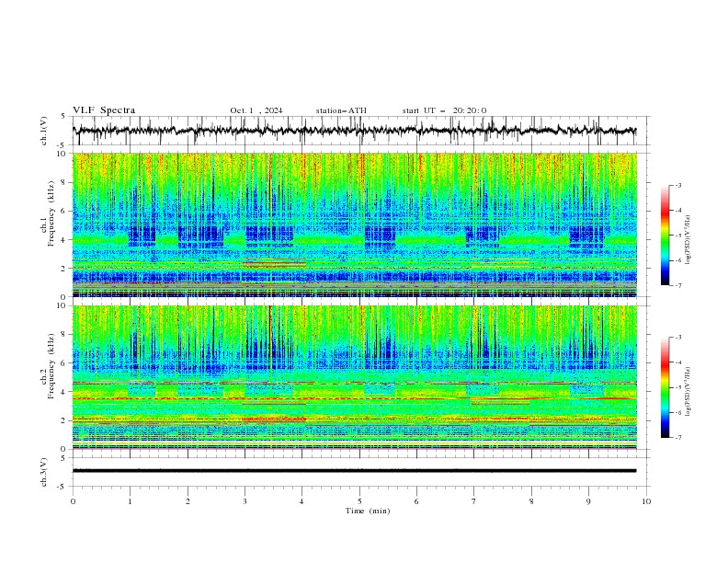Click the "-3" label on lower colorbar
The width and height of the screenshot is (728, 563).
point(677,338)
